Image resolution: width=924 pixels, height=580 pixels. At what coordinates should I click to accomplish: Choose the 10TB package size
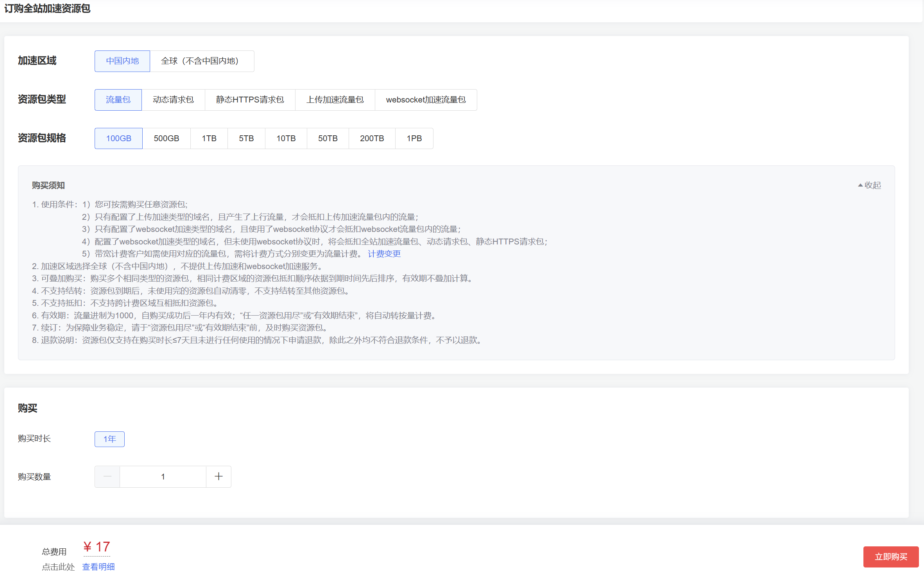coord(286,138)
